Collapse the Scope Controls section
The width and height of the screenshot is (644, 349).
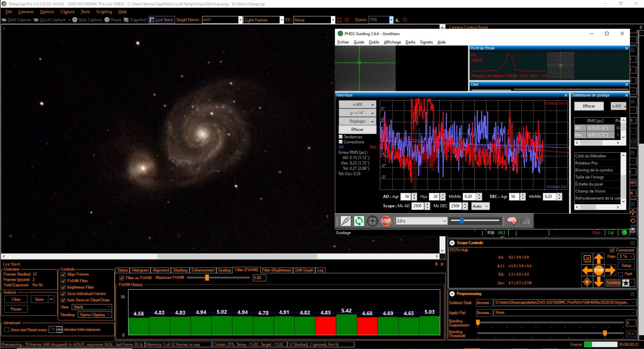452,243
